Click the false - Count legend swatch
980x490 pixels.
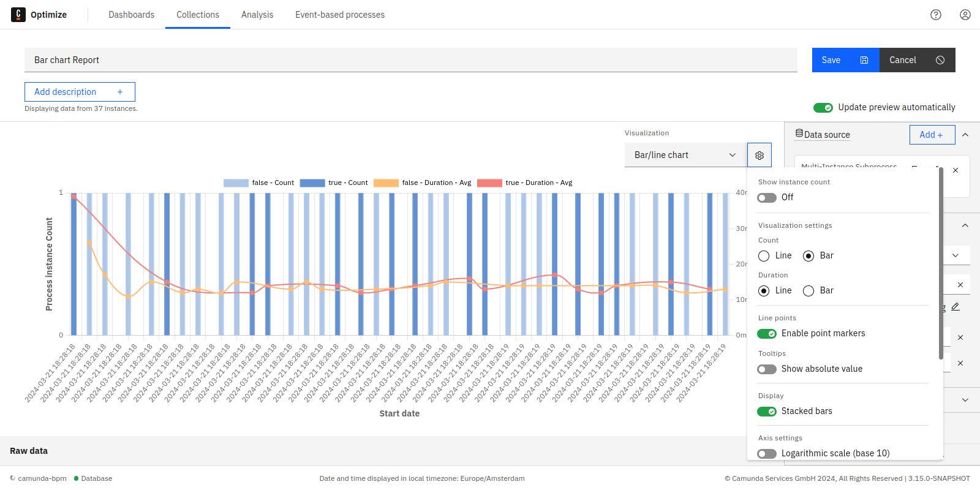[236, 183]
